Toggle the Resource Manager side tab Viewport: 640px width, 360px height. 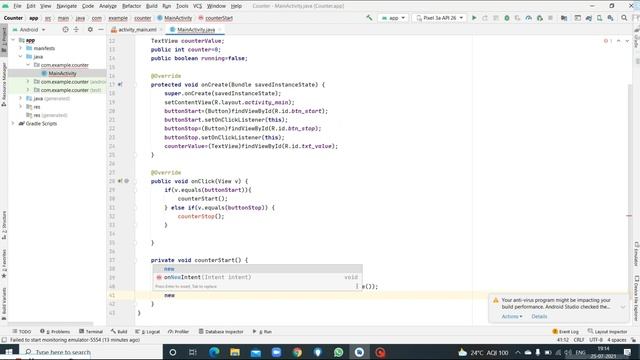(4, 84)
